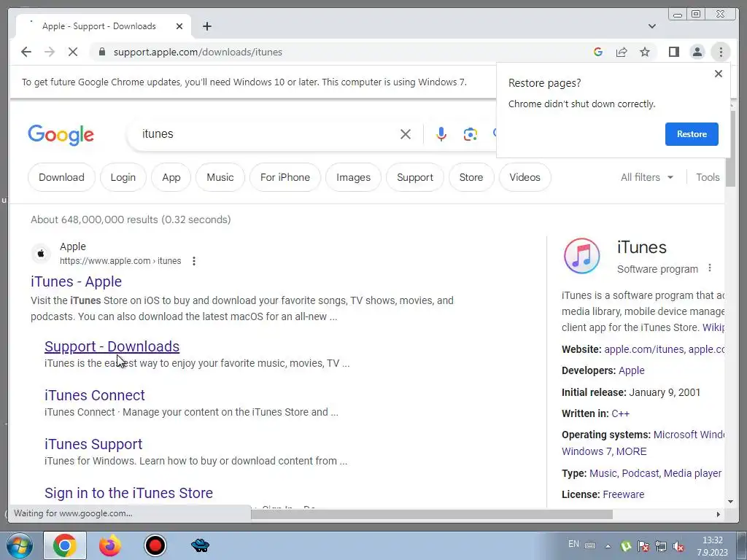Select the Login filter chip

tap(123, 177)
